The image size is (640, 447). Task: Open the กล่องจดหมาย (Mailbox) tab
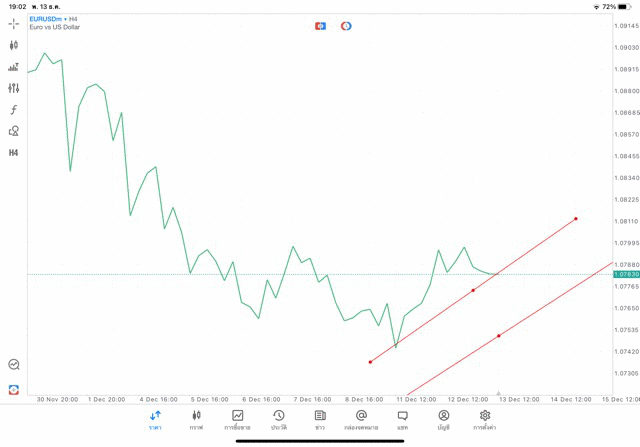click(x=361, y=419)
